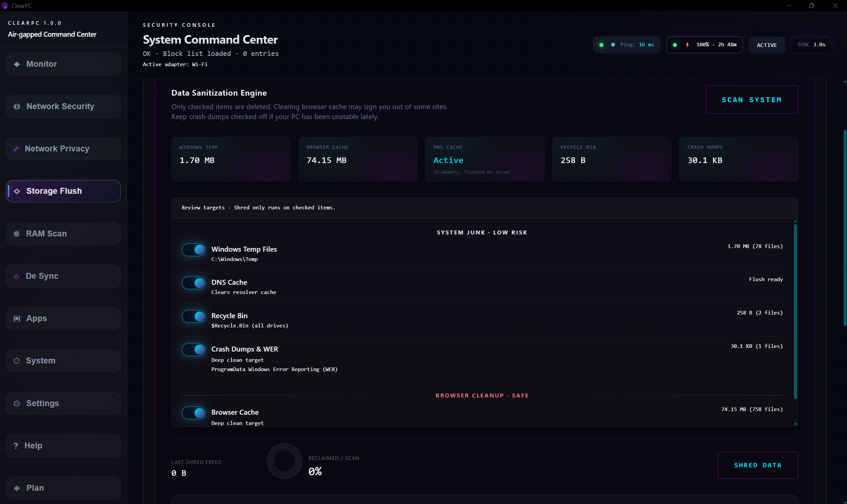Image resolution: width=847 pixels, height=504 pixels.
Task: Select the Windows Temp summary card
Action: point(231,159)
